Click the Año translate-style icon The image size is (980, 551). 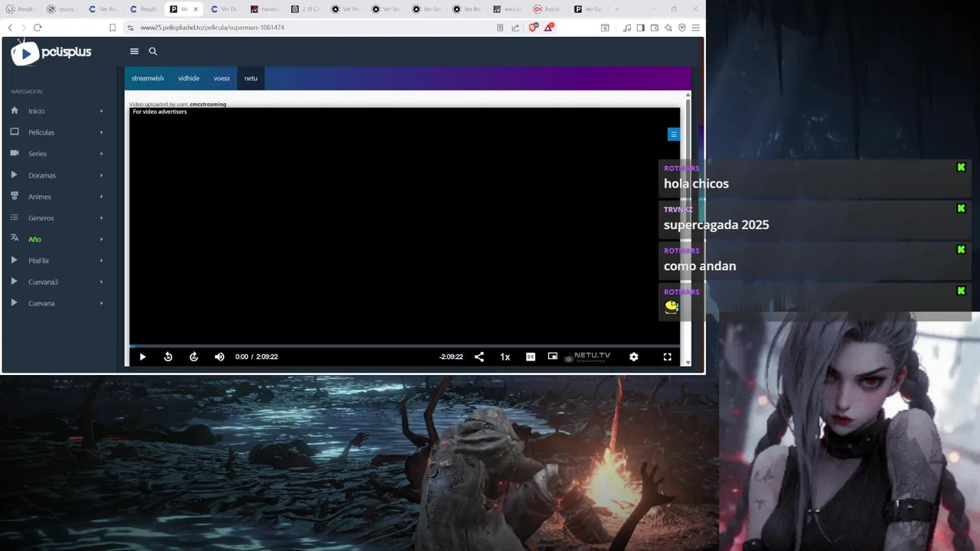[15, 239]
